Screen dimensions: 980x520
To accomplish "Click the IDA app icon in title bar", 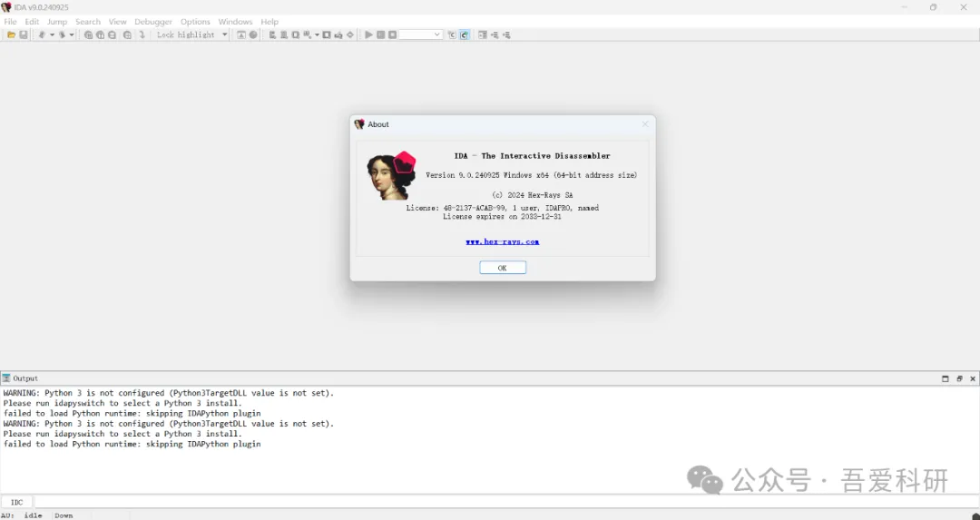I will pos(6,7).
